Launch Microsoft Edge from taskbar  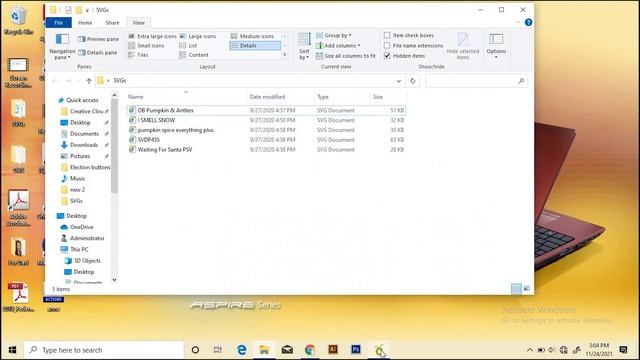pos(242,350)
